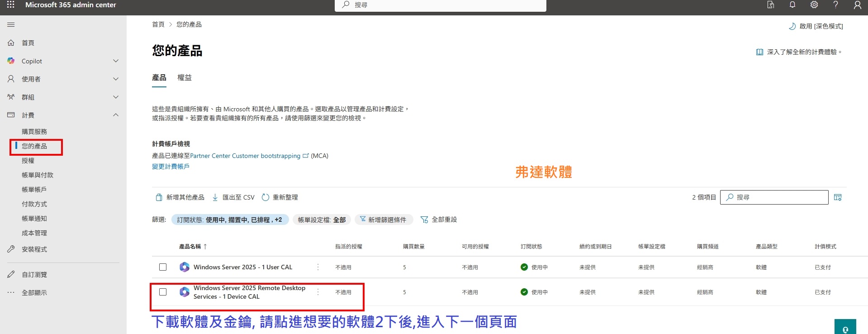Sort by the 產品名稱 column header

click(x=190, y=247)
